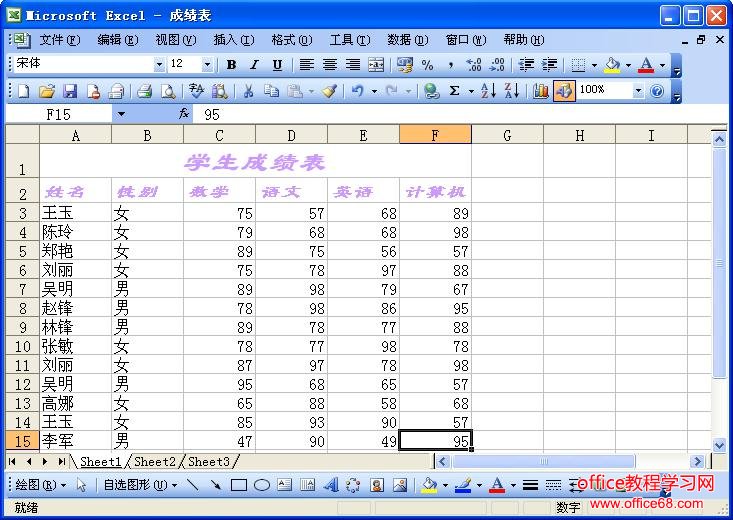This screenshot has height=520, width=733.
Task: Create a new blank workbook
Action: (x=23, y=91)
